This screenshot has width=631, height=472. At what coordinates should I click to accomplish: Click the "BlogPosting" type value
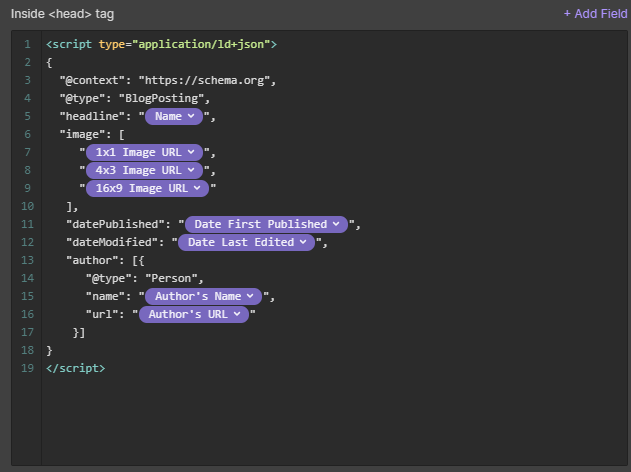[163, 98]
